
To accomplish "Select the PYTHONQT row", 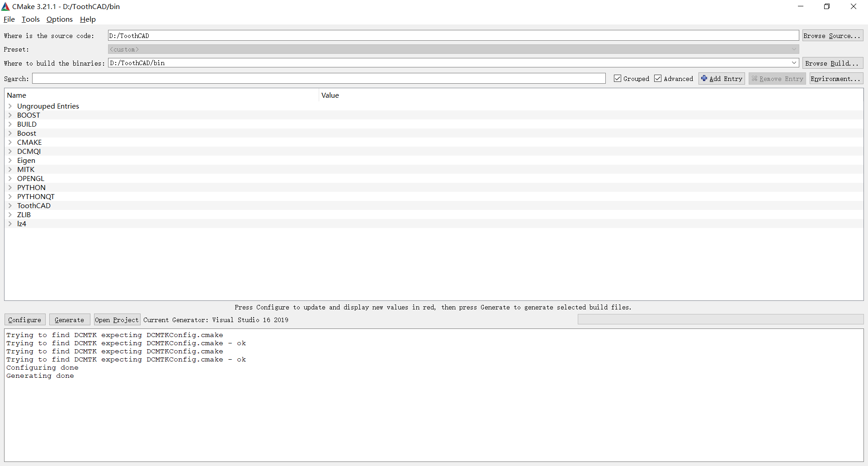I will (434, 196).
